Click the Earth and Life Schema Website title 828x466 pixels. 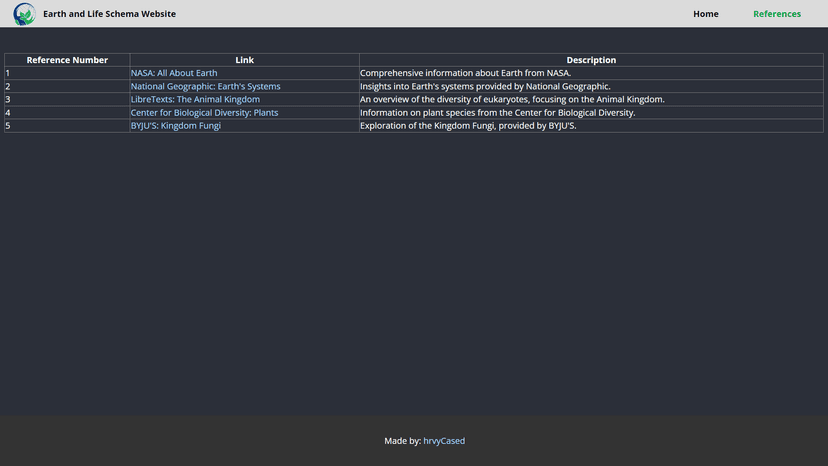click(109, 14)
